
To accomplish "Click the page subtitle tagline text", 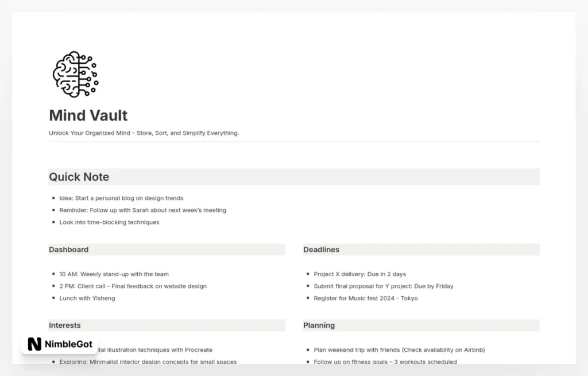I will pyautogui.click(x=144, y=133).
